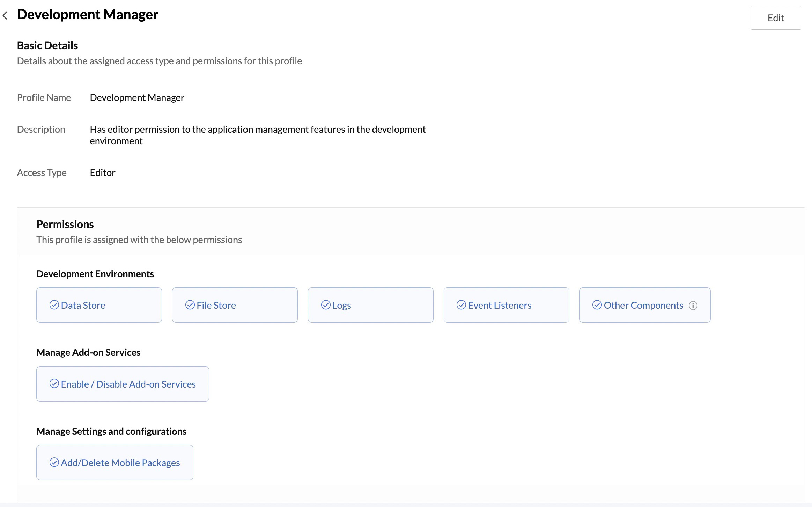
Task: Toggle Add/Delete Mobile Packages permission
Action: tap(115, 462)
